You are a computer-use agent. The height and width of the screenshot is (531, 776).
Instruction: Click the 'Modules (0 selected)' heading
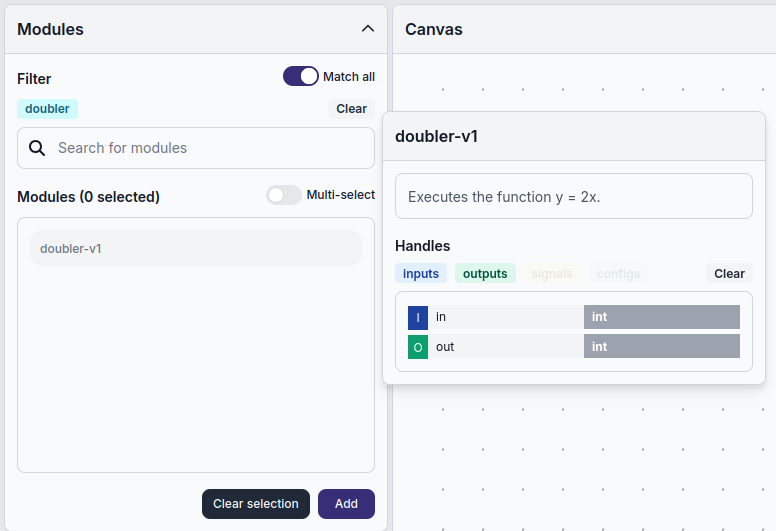coord(88,197)
